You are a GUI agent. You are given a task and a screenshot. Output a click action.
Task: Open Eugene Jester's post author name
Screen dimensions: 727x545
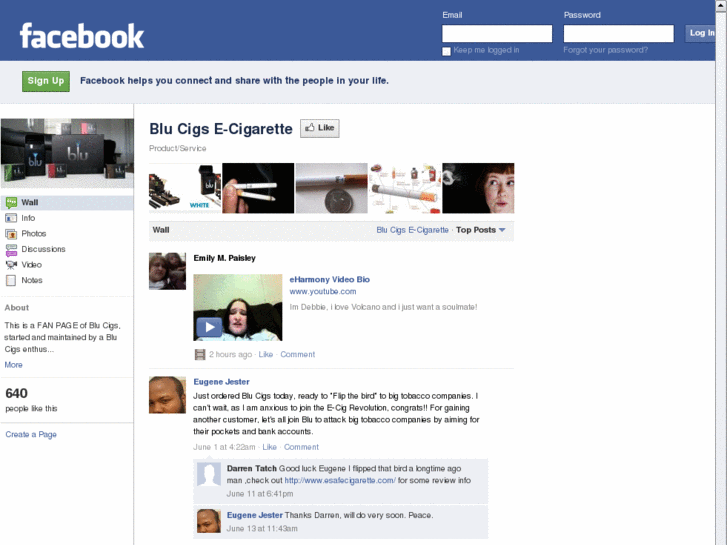[221, 382]
